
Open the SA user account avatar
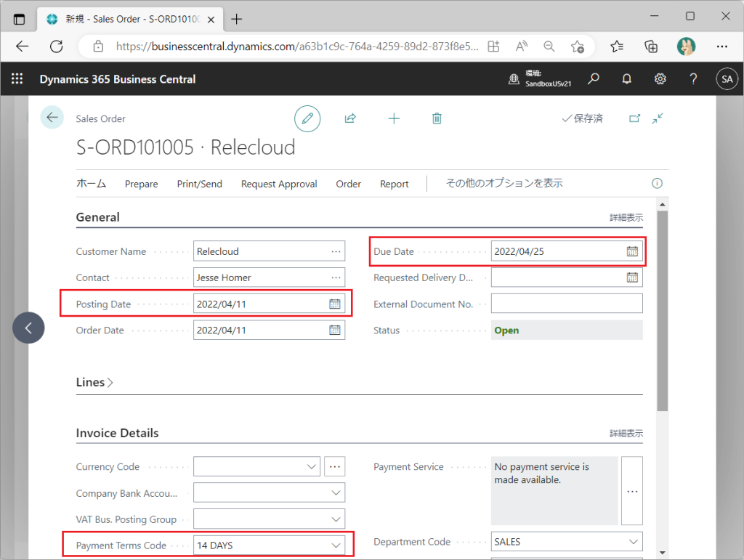pos(727,79)
